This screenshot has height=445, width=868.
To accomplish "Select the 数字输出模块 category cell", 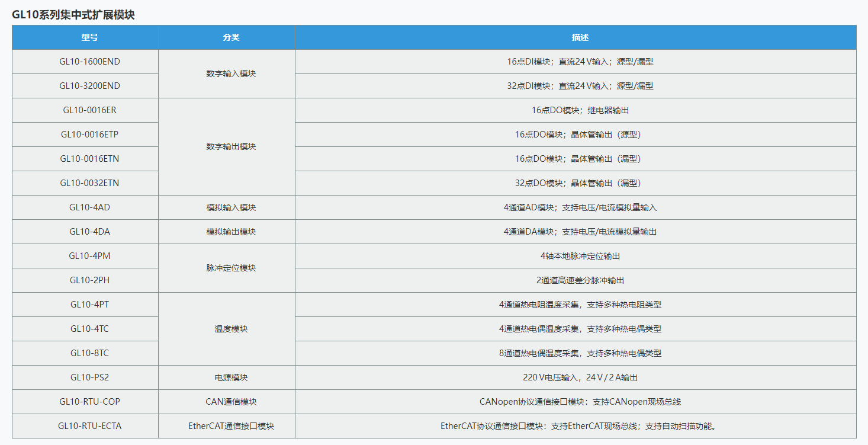I will (x=231, y=146).
